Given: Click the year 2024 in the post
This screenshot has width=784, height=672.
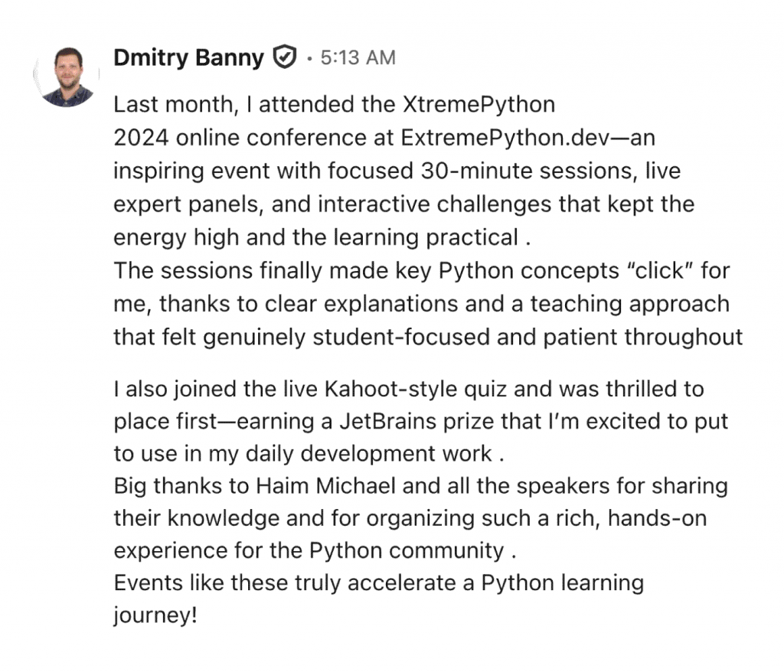Looking at the screenshot, I should pyautogui.click(x=141, y=138).
